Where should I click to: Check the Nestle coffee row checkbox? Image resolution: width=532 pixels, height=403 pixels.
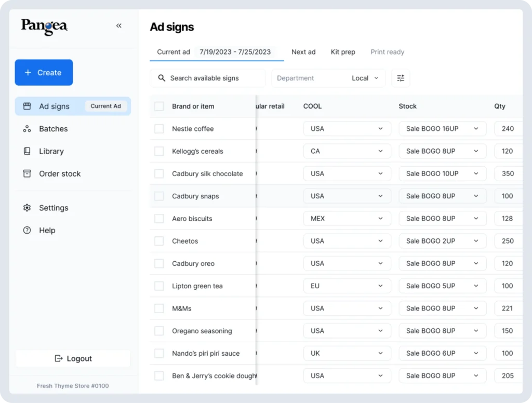coord(159,129)
